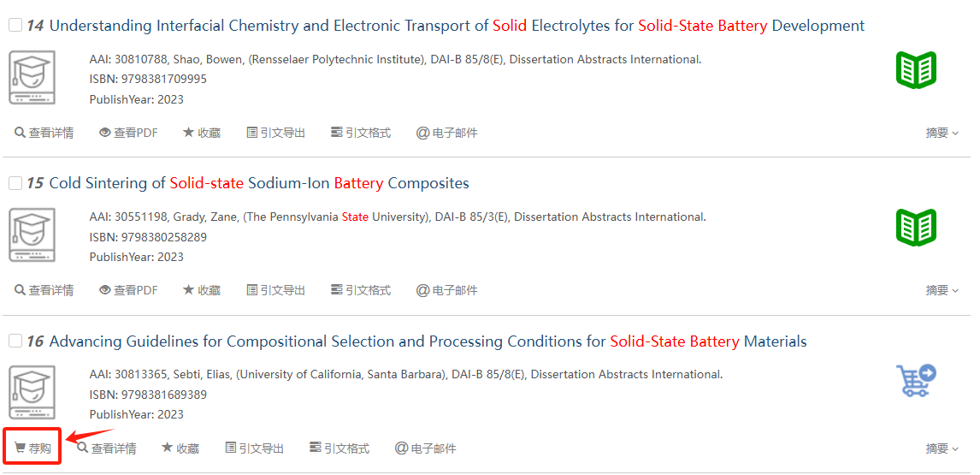The width and height of the screenshot is (980, 475).
Task: Expand 摘要 abstract for record 14
Action: click(x=942, y=133)
